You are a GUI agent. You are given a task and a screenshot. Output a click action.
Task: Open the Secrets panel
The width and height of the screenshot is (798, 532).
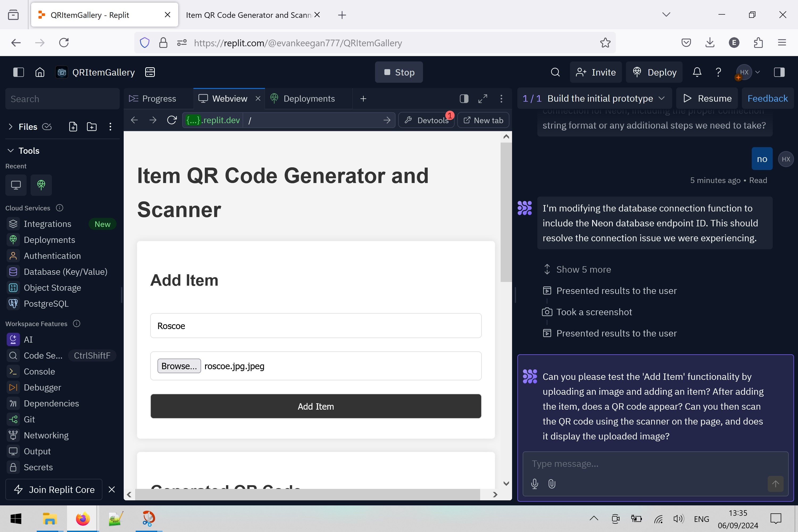[x=38, y=467]
